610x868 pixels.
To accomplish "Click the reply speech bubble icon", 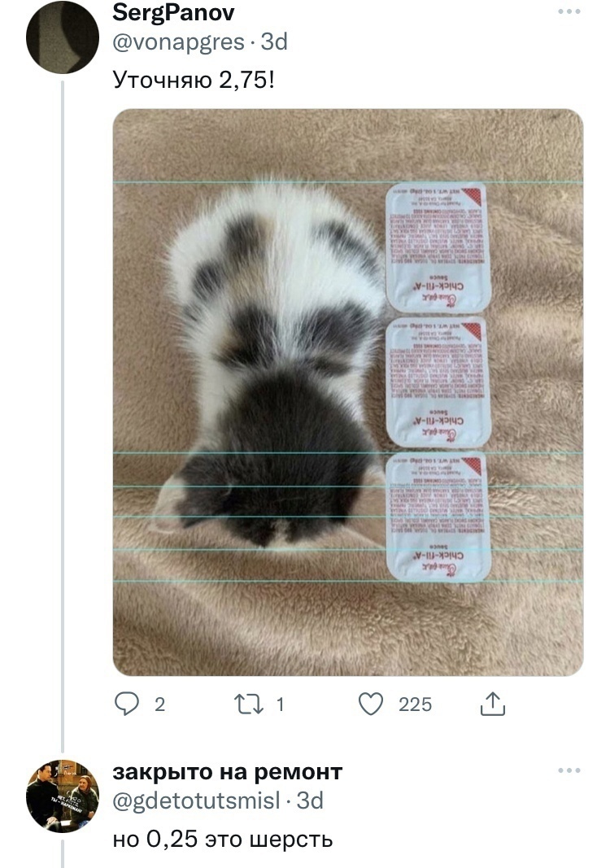I will click(x=128, y=704).
